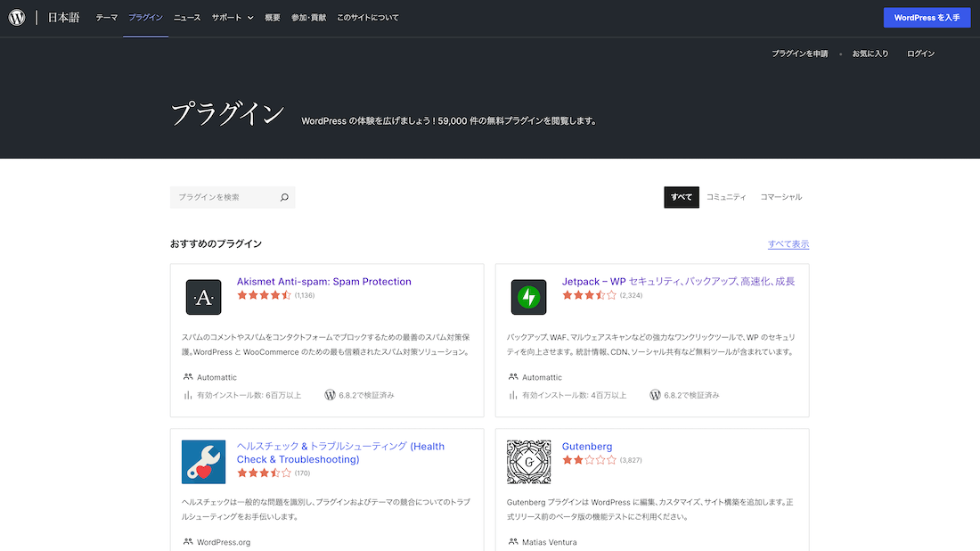The image size is (980, 551).
Task: Open the Akismet plugin icon
Action: coord(203,297)
